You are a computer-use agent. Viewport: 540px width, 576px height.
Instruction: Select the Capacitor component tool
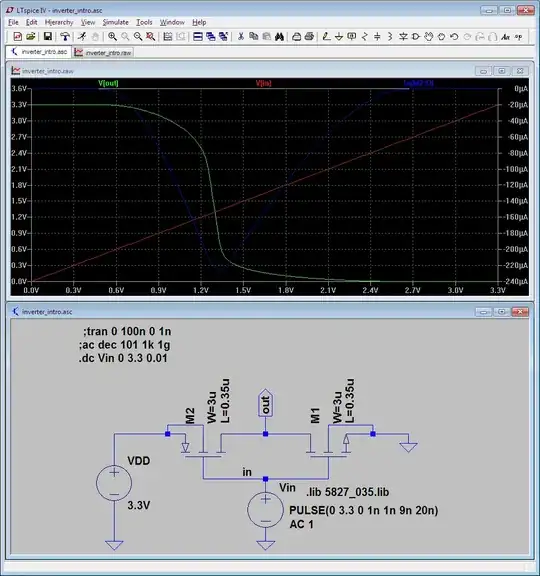pyautogui.click(x=377, y=36)
